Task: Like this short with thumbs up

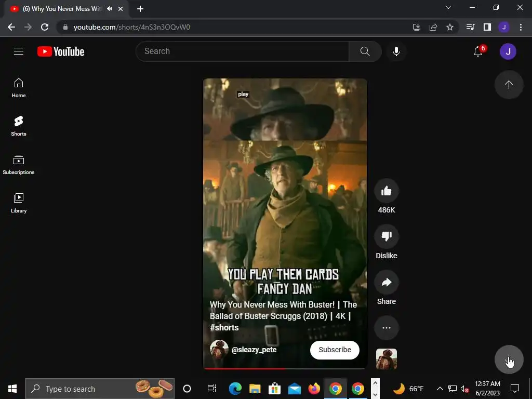Action: click(x=387, y=191)
